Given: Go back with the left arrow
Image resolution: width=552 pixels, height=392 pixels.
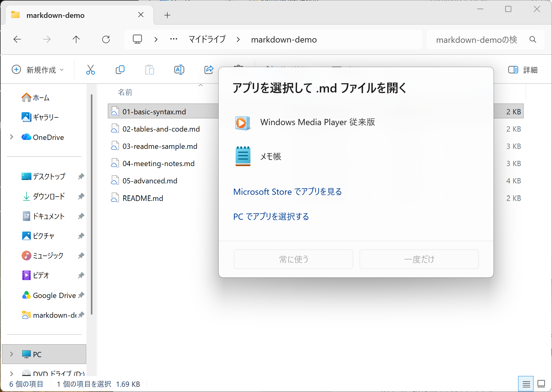Looking at the screenshot, I should (17, 39).
